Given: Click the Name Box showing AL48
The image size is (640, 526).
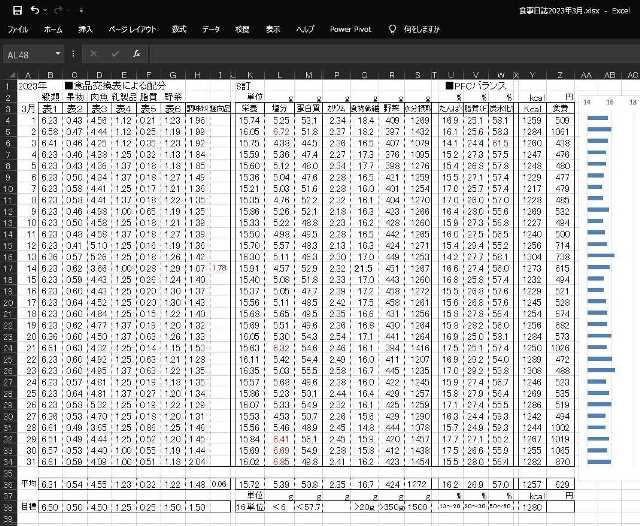Looking at the screenshot, I should point(28,54).
